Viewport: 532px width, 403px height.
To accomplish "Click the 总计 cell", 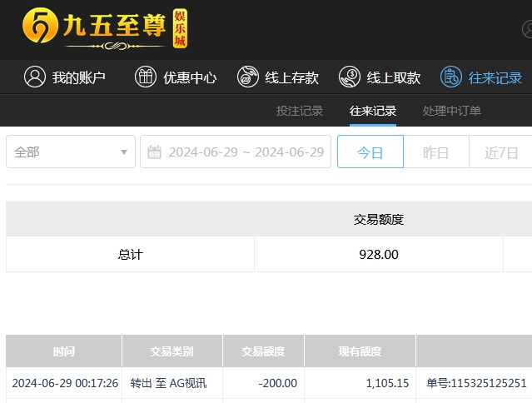I will [x=130, y=254].
